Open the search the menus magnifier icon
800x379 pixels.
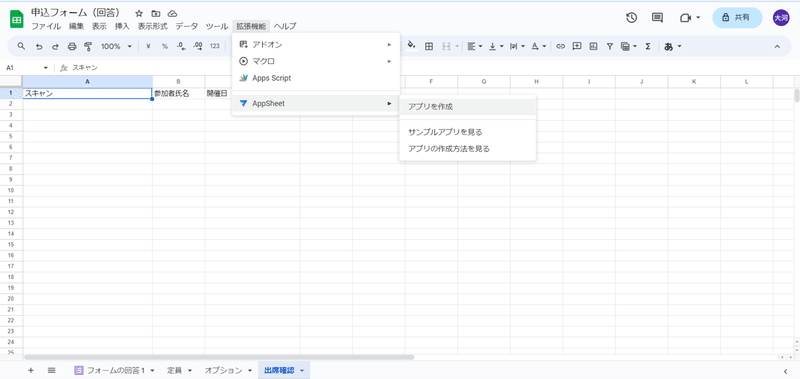click(x=21, y=46)
